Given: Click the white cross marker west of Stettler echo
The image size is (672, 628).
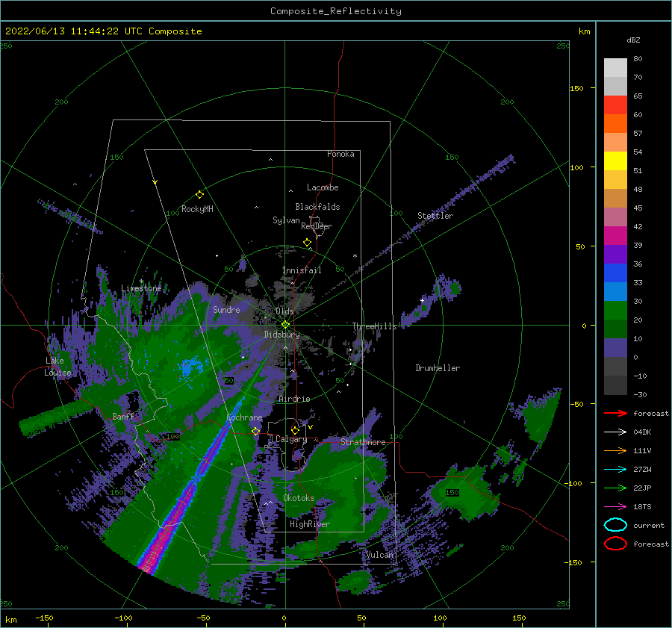Looking at the screenshot, I should point(422,300).
